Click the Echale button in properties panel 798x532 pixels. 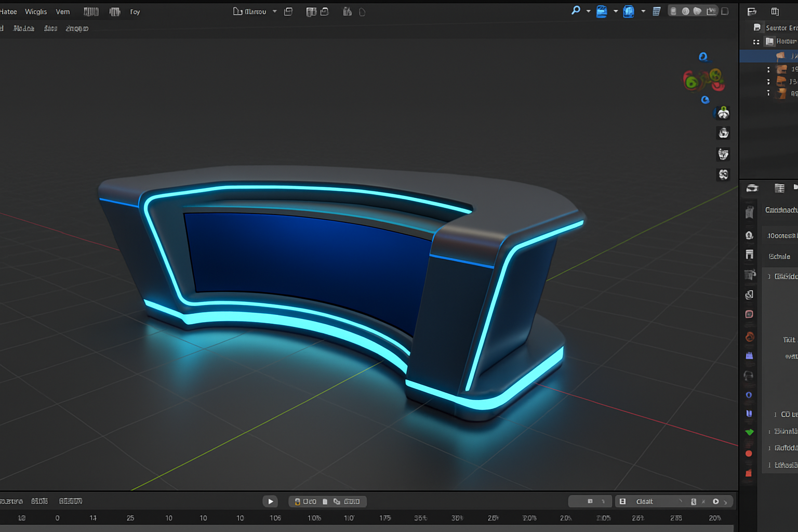[779, 257]
